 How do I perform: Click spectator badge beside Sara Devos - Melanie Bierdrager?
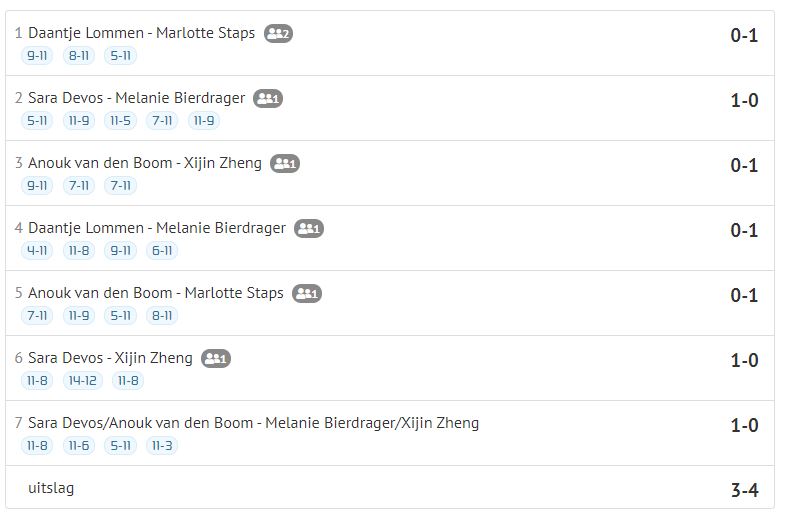[268, 98]
